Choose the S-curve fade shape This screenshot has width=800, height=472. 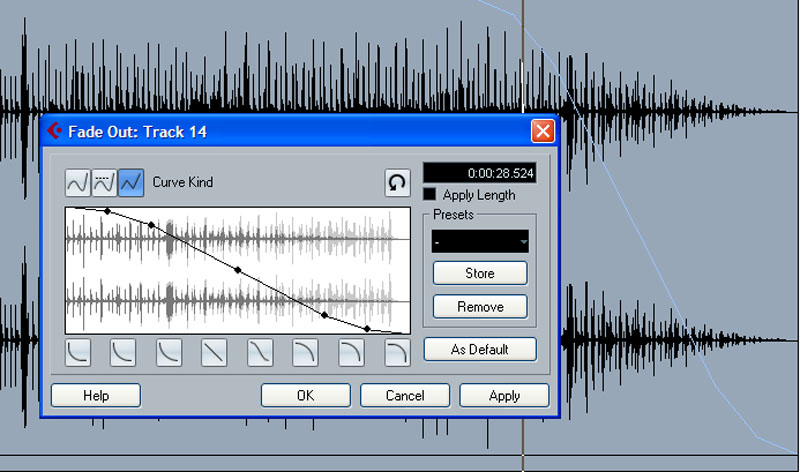coord(260,353)
